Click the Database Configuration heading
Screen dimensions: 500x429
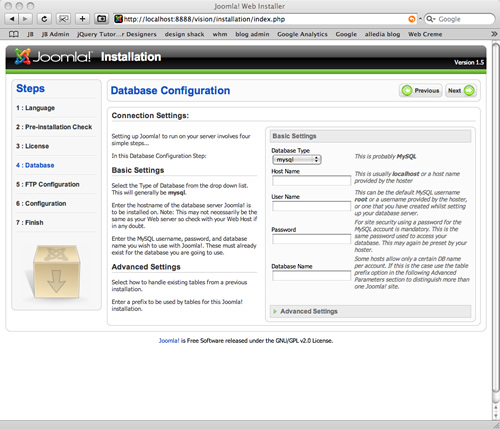coord(170,90)
